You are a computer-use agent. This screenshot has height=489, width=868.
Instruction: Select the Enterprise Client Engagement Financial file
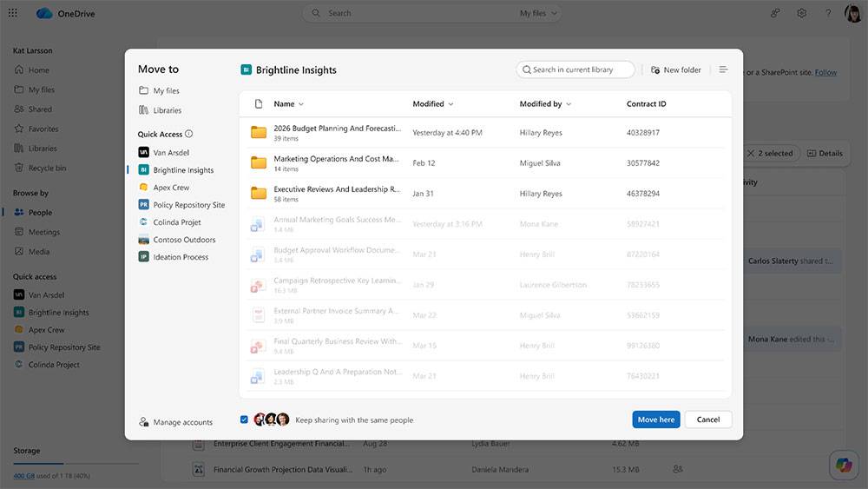[281, 444]
